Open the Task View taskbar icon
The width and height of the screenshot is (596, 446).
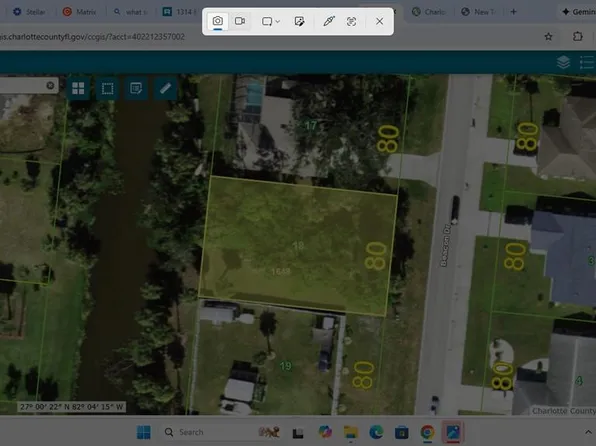tap(298, 433)
